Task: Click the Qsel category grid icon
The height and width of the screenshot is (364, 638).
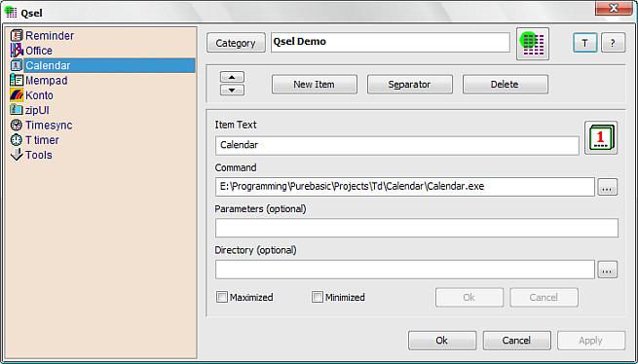Action: click(x=533, y=44)
